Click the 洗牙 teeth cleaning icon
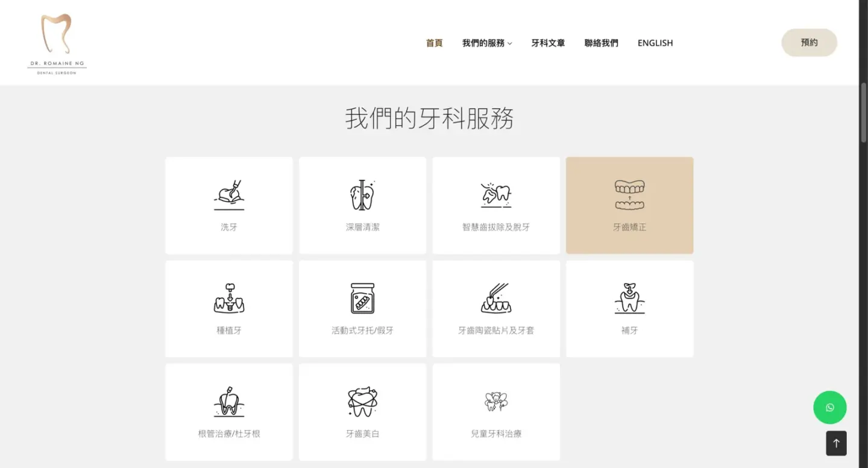The width and height of the screenshot is (868, 468). [x=229, y=194]
